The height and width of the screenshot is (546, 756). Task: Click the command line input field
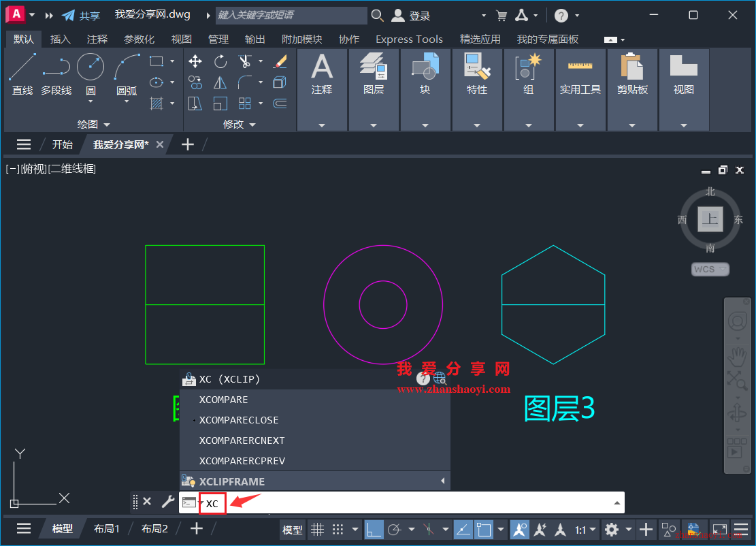click(x=340, y=502)
